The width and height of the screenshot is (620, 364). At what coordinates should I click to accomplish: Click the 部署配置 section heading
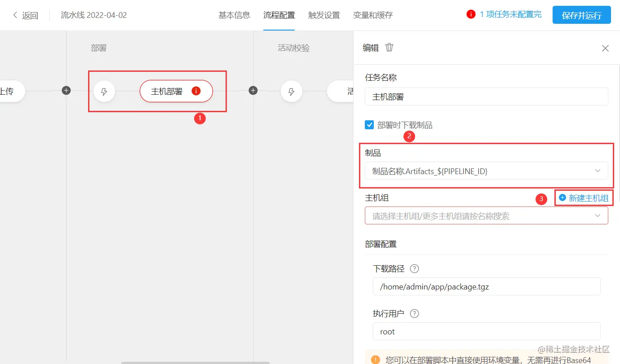point(381,244)
